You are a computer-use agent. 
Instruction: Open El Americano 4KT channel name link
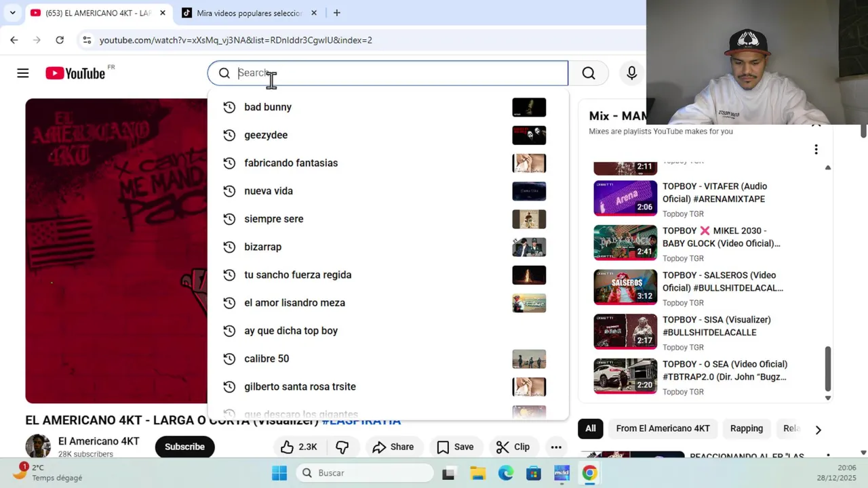pyautogui.click(x=99, y=441)
